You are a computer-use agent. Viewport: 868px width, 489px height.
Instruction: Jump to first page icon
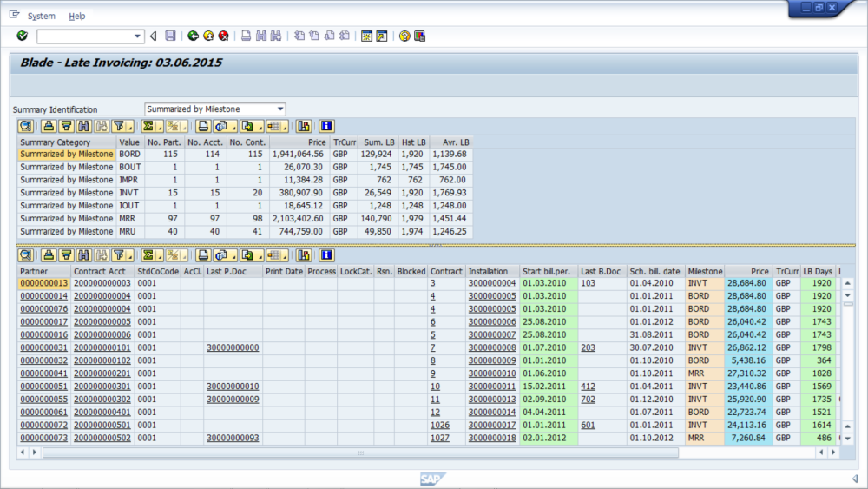coord(299,36)
